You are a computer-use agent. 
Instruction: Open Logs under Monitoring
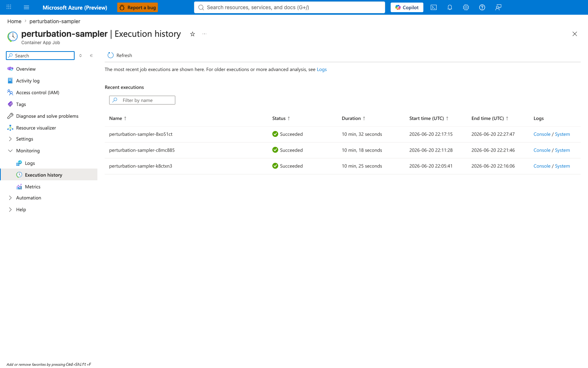coord(30,163)
